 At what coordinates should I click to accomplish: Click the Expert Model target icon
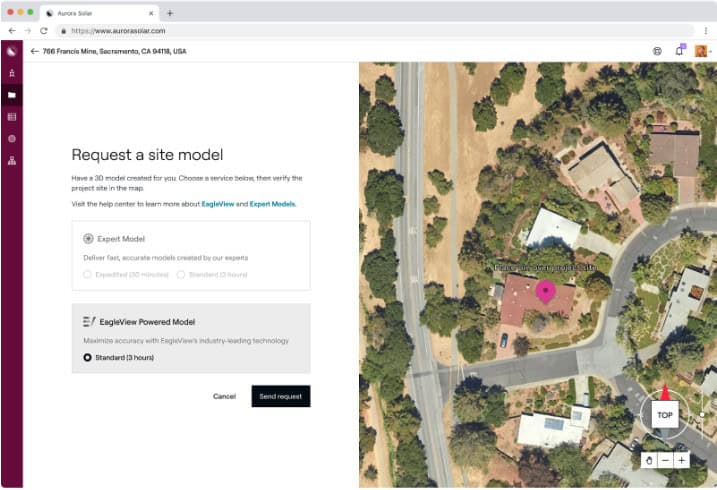pos(88,239)
